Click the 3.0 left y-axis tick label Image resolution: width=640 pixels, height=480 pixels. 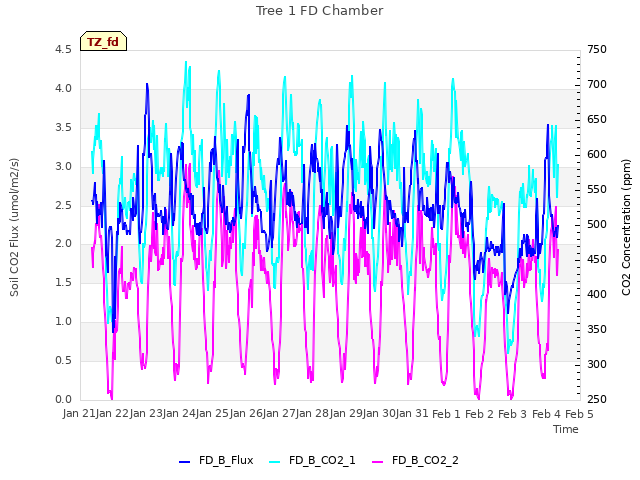pos(63,166)
